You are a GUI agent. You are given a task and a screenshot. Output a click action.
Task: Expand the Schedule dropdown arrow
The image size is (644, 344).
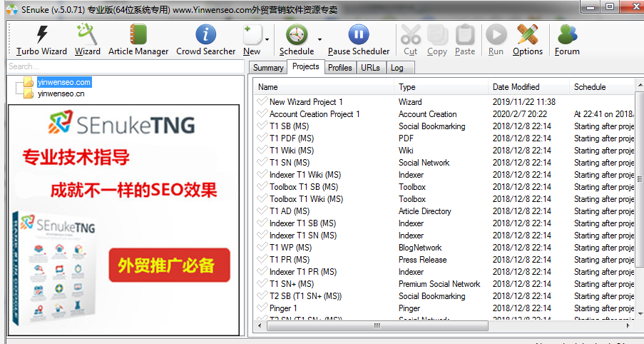click(x=320, y=40)
